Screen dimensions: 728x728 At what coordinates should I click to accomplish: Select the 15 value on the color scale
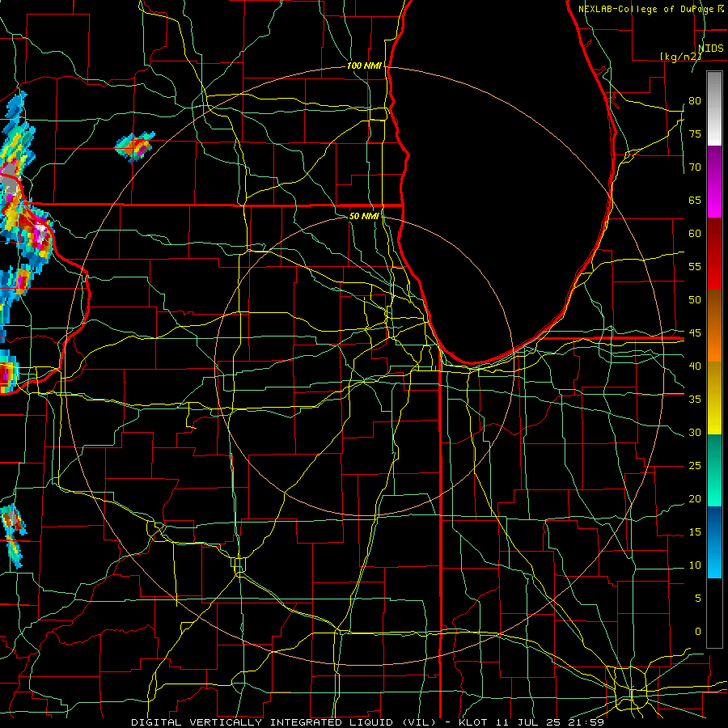[695, 532]
